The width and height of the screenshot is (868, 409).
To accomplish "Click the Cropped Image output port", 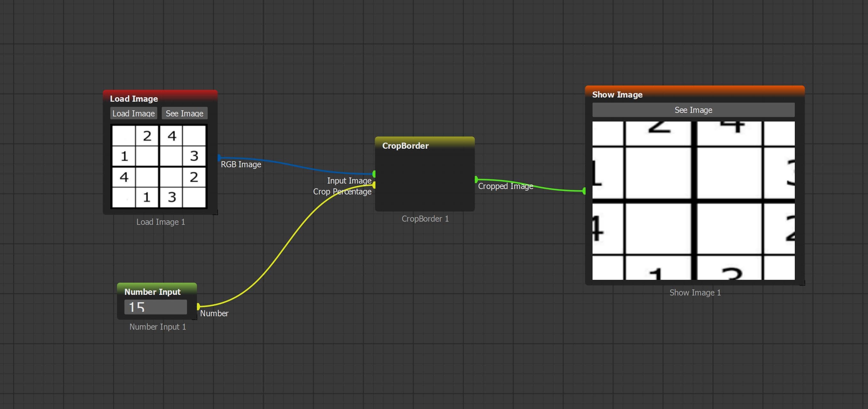I will click(x=476, y=179).
